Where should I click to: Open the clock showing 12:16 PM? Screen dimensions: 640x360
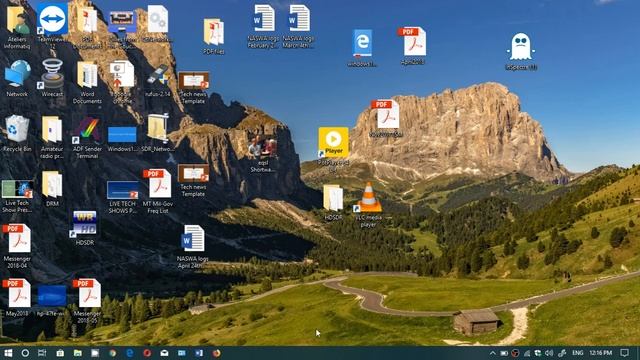coord(601,353)
